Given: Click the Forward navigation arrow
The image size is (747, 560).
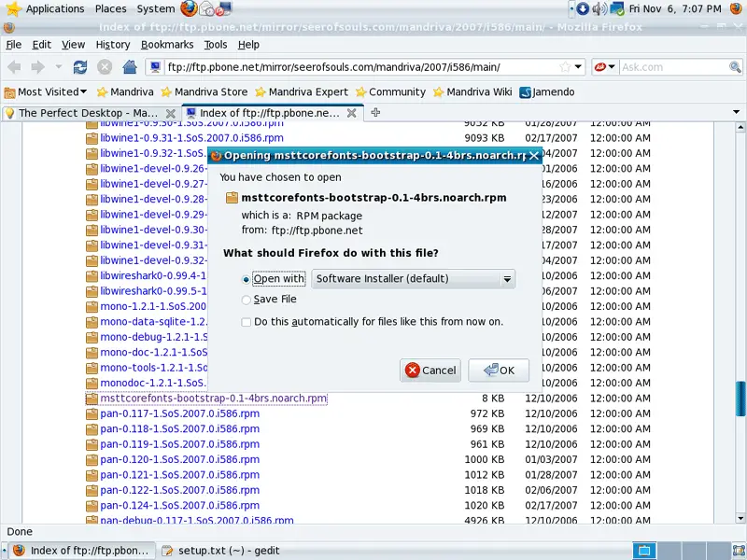Looking at the screenshot, I should tap(37, 67).
